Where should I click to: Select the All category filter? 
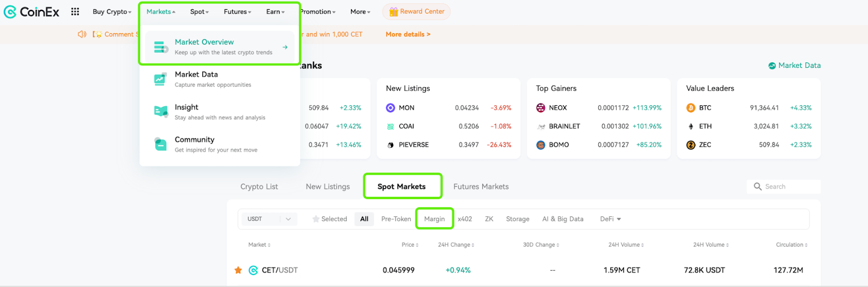(364, 219)
